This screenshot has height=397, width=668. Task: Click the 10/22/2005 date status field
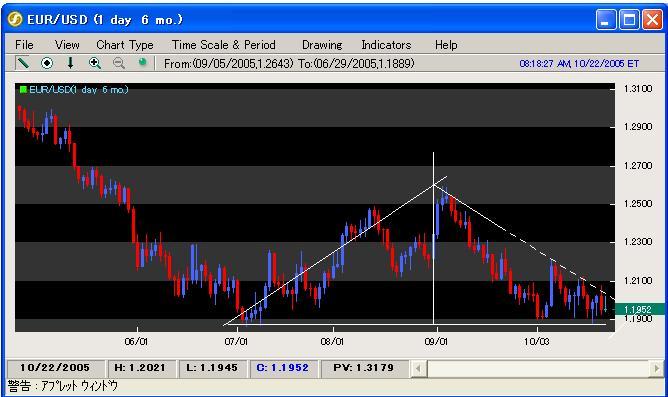pyautogui.click(x=55, y=368)
